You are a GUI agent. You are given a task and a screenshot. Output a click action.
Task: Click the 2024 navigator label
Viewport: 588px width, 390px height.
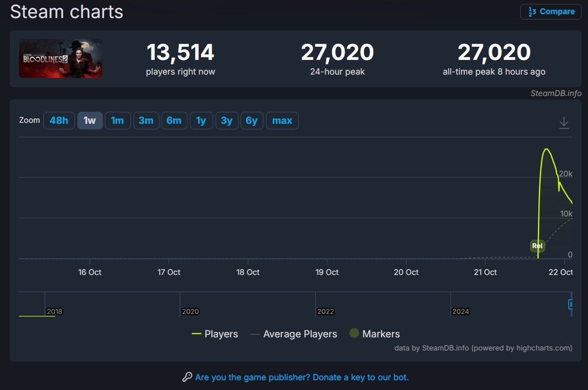coord(461,312)
